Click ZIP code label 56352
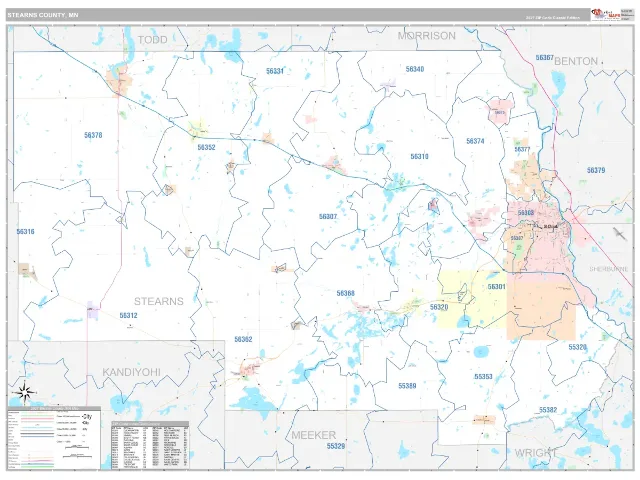The width and height of the screenshot is (640, 480). click(206, 147)
